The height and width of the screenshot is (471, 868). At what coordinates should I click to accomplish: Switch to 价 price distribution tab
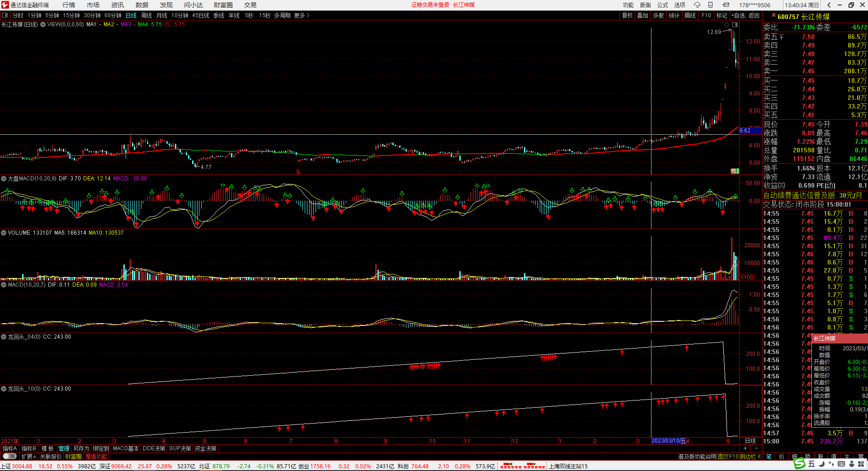(782, 457)
